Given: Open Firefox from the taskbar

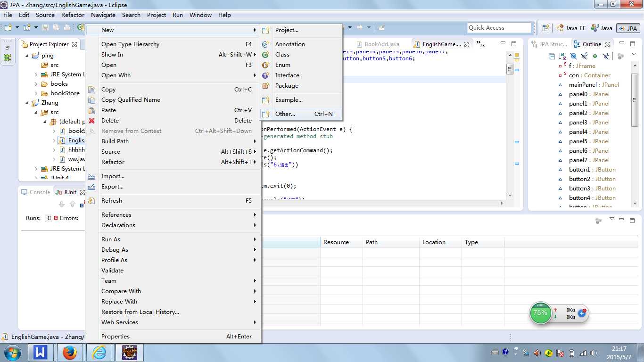Looking at the screenshot, I should pyautogui.click(x=70, y=353).
